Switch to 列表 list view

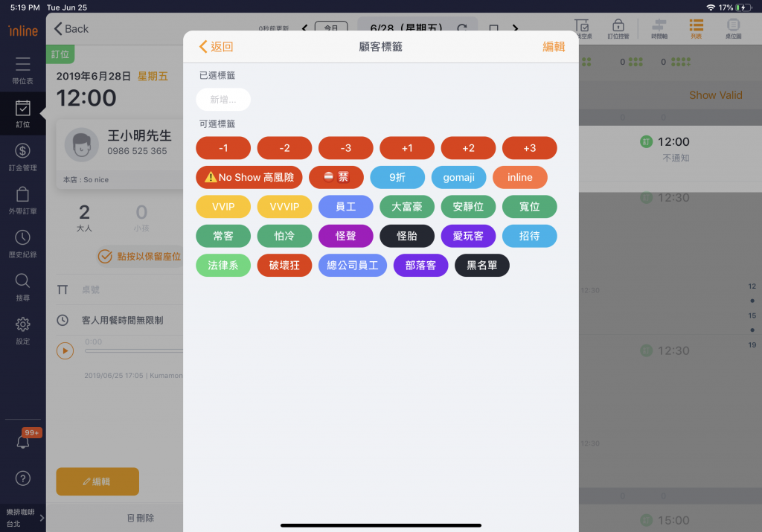(x=696, y=28)
